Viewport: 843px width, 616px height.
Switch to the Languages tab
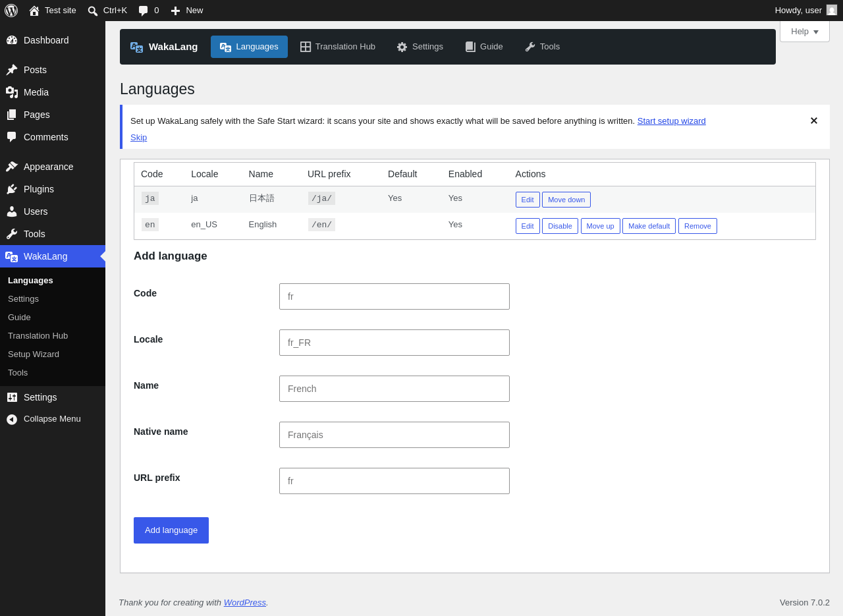click(249, 47)
